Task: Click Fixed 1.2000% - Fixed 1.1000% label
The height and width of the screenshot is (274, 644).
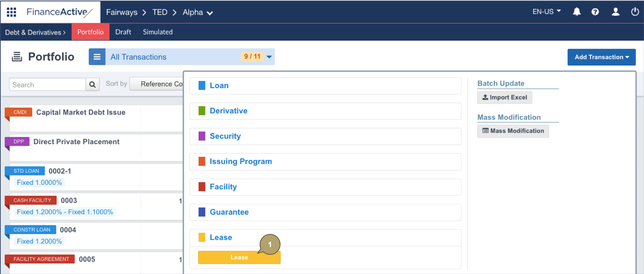Action: (65, 212)
